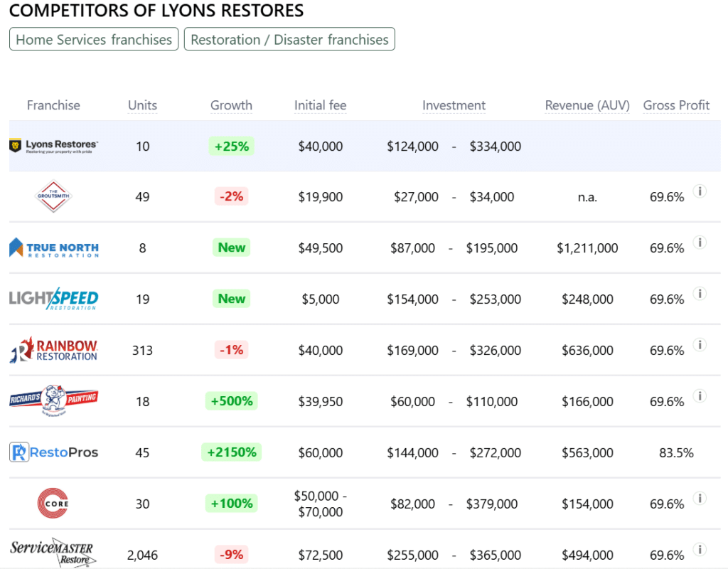
Task: Click the True North gross profit info icon
Action: pos(700,243)
